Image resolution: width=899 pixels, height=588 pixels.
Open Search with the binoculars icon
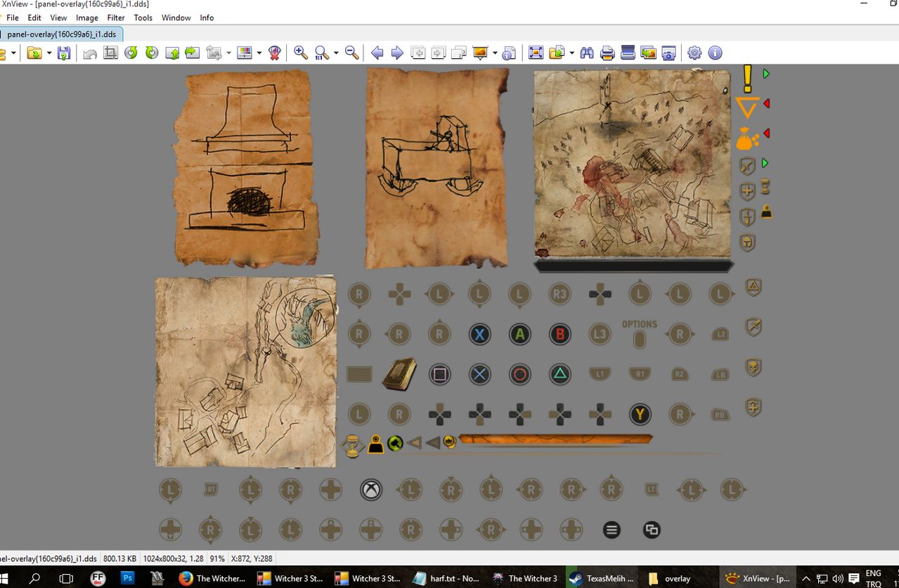(x=587, y=53)
